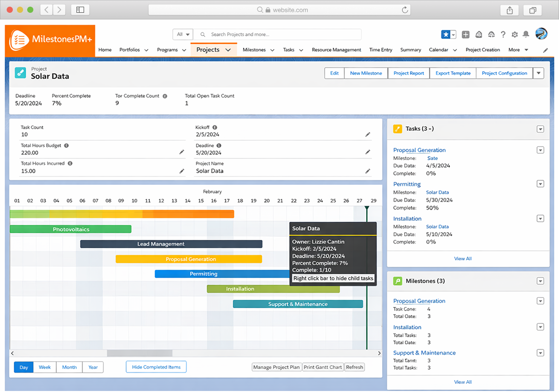Click the New Milestone button
The width and height of the screenshot is (559, 392).
pyautogui.click(x=366, y=73)
